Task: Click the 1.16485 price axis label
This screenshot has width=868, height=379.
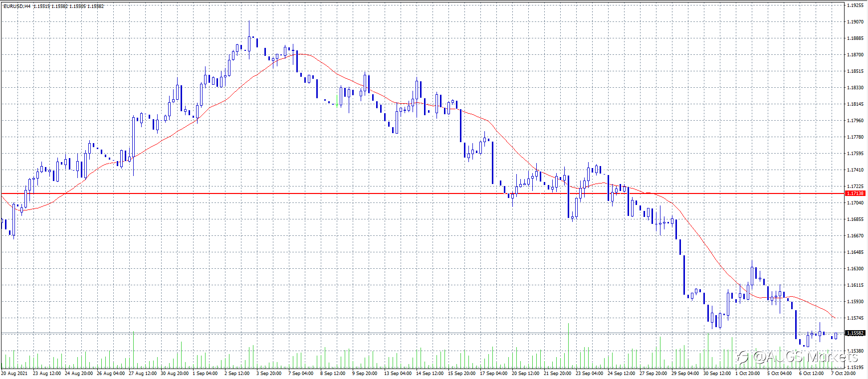Action: (x=856, y=252)
